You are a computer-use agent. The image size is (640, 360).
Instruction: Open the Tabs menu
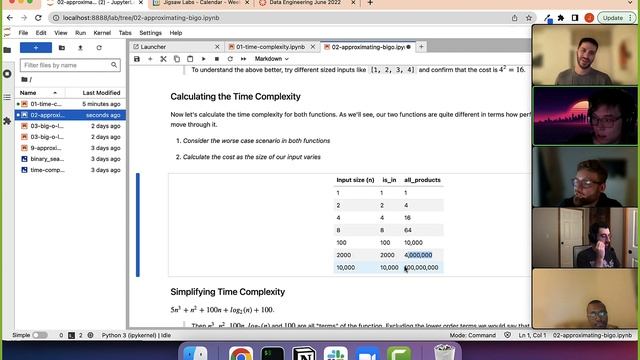(x=125, y=33)
